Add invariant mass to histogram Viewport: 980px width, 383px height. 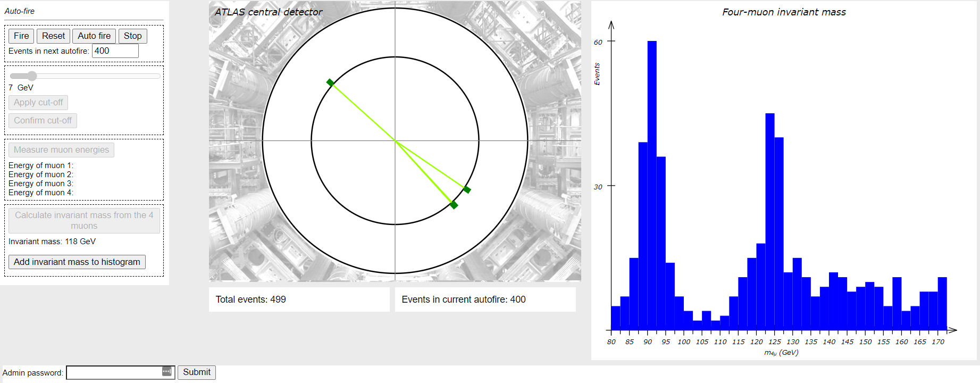click(77, 262)
